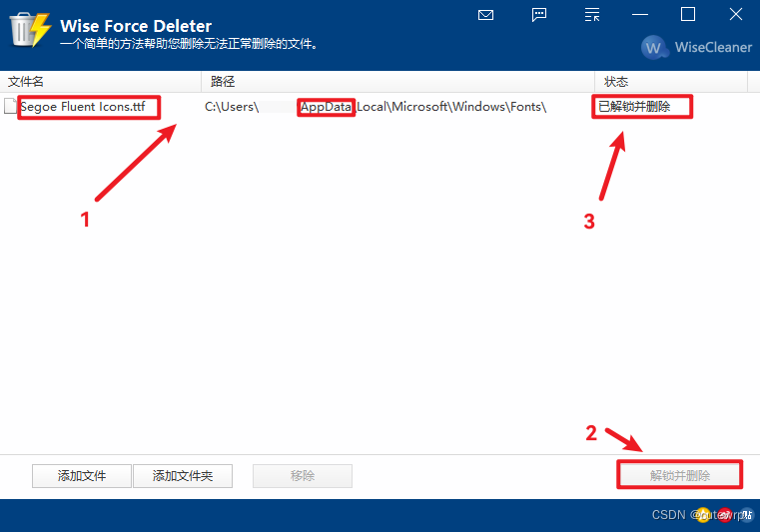
Task: Click the Wise Force Deleter title text
Action: pyautogui.click(x=136, y=26)
